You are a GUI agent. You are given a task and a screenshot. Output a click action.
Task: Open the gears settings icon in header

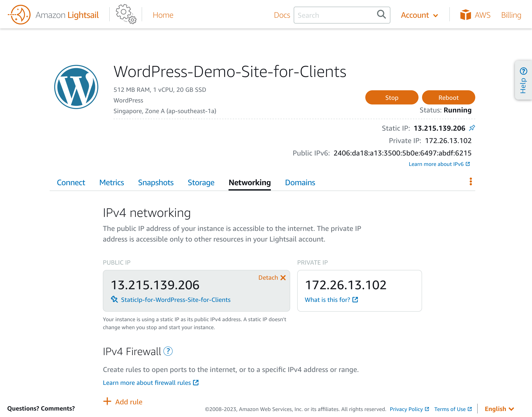[126, 14]
